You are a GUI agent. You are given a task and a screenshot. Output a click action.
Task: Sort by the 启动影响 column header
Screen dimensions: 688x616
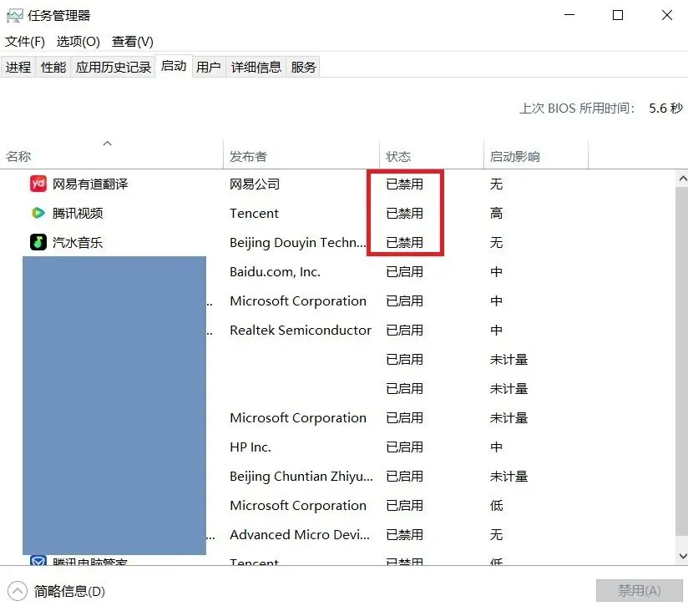pyautogui.click(x=536, y=154)
